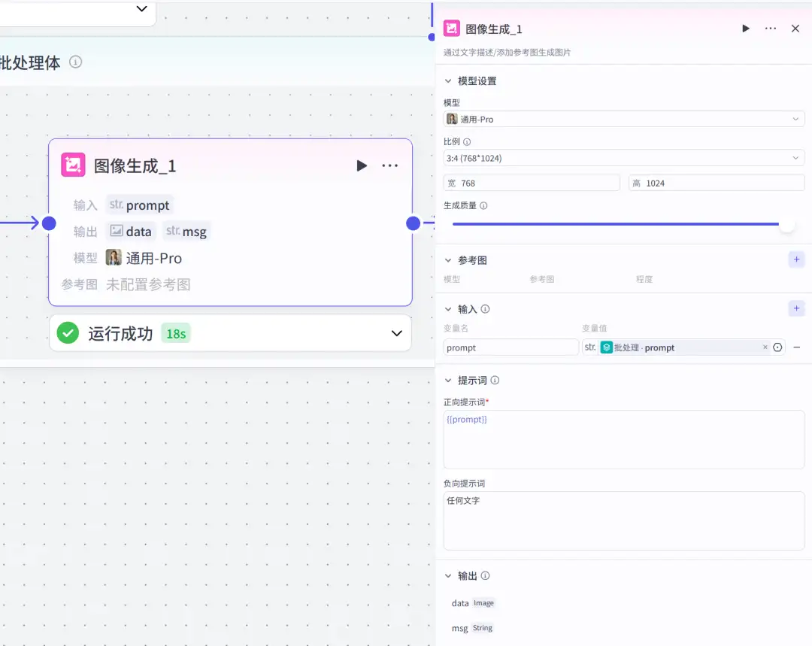Click the msg output tag on canvas node
This screenshot has height=646, width=812.
coord(186,231)
